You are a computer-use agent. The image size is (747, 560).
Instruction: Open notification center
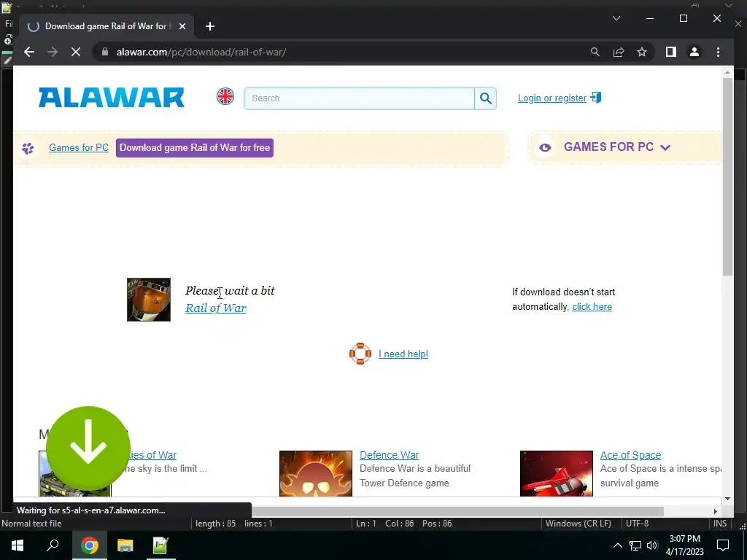(723, 545)
